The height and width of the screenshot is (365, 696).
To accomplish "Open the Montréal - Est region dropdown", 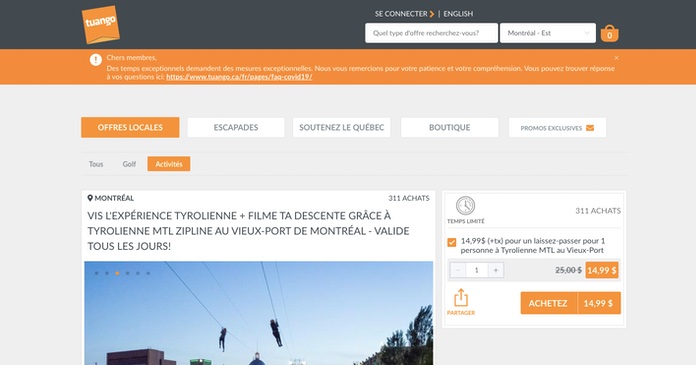I will (x=548, y=33).
